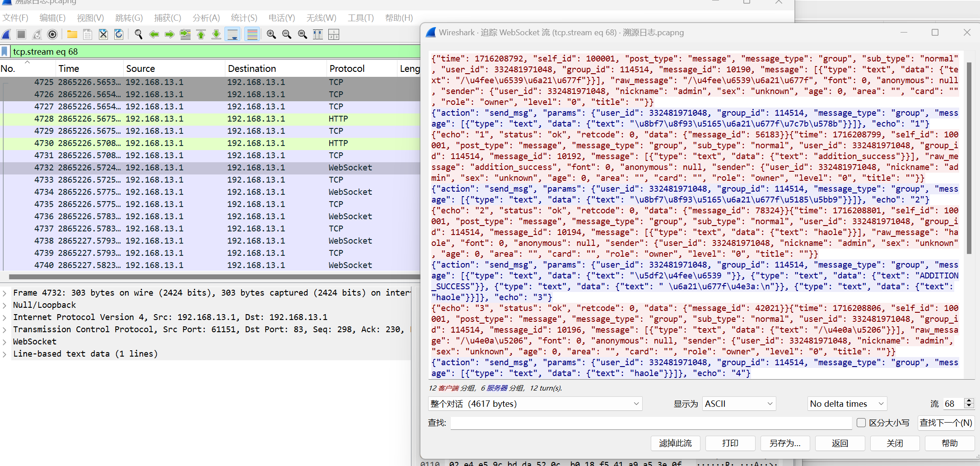Reset text to normal size
This screenshot has height=466, width=980.
(x=303, y=34)
